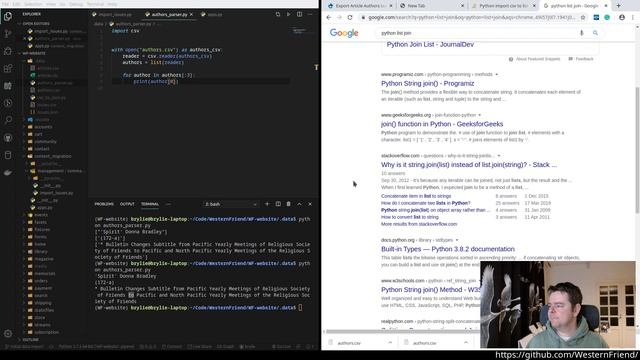The width and height of the screenshot is (640, 360).
Task: Open the Source Control view icon
Action: coord(8,34)
